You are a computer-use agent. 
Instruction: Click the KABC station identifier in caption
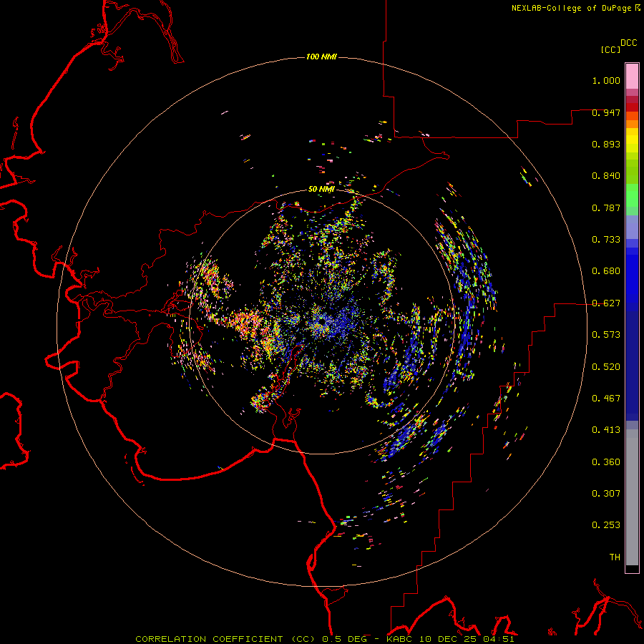[399, 639]
